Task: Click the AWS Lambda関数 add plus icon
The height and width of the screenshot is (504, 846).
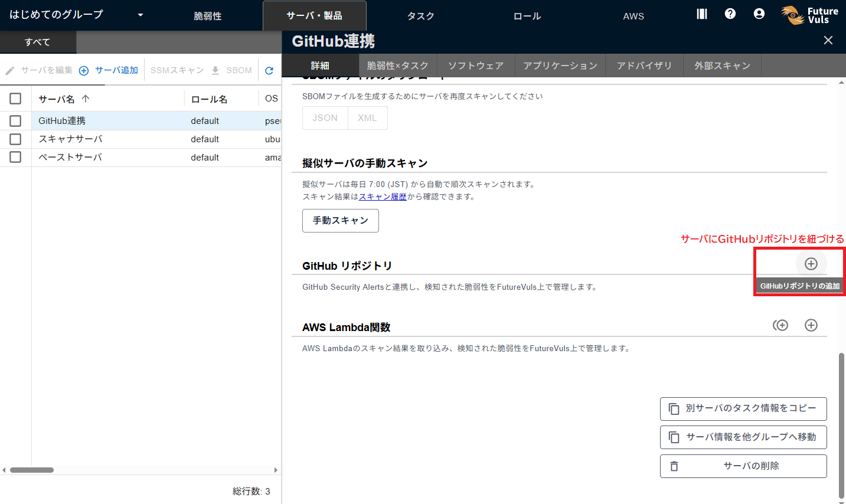Action: 811,325
